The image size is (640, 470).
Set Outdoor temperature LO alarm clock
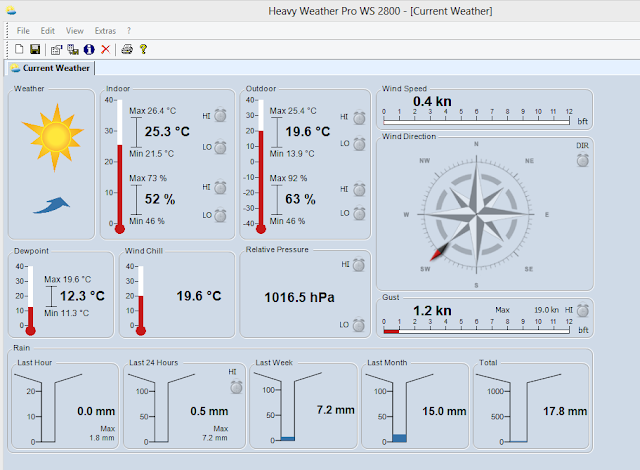pyautogui.click(x=359, y=144)
